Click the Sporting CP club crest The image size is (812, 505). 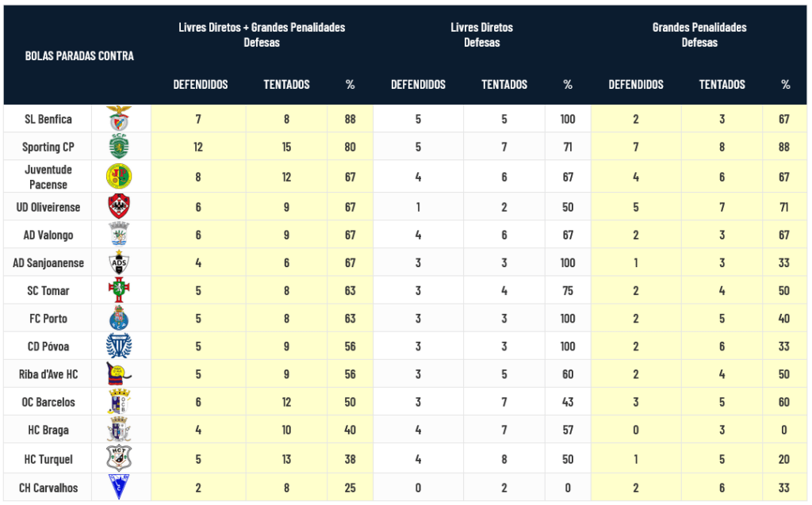pyautogui.click(x=119, y=147)
